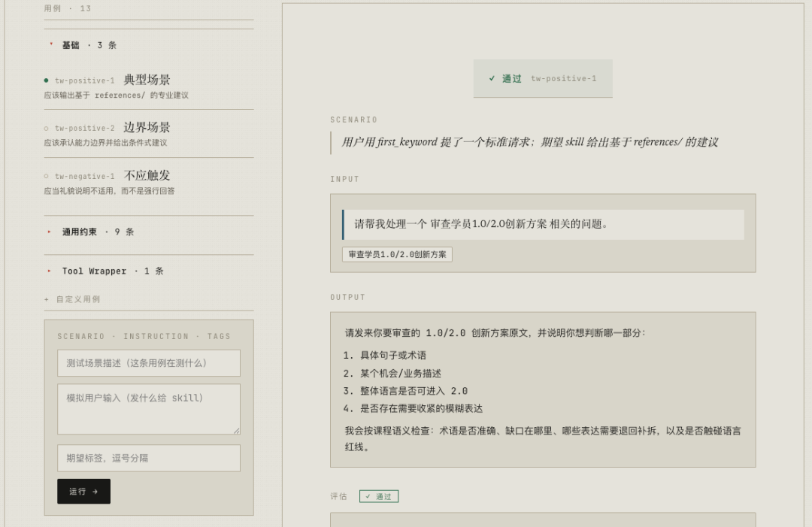812x527 pixels.
Task: Click the checkmark in the 通过 header badge
Action: [492, 78]
